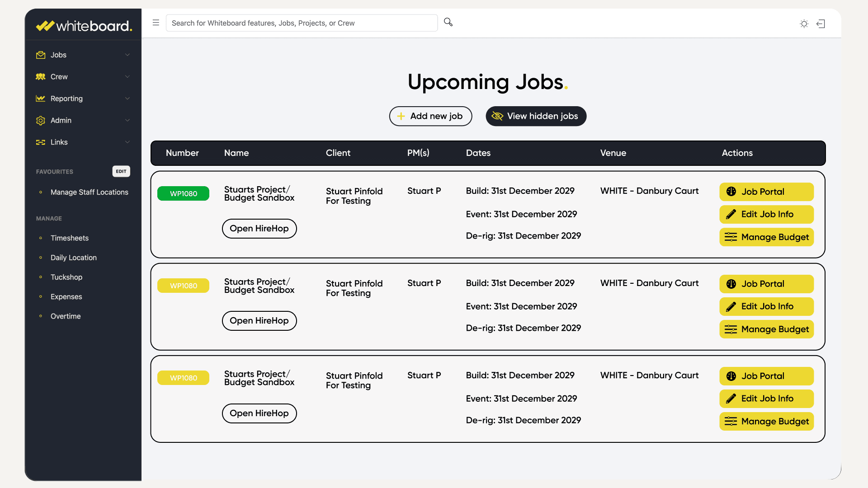The image size is (868, 488).
Task: Click the Admin gear icon
Action: 41,120
